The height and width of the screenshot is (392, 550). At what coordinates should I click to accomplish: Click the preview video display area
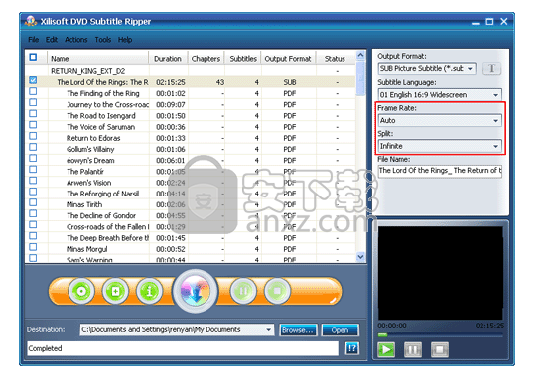click(x=440, y=273)
